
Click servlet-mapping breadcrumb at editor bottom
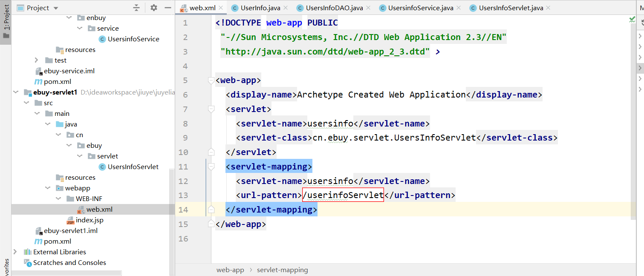tap(282, 270)
